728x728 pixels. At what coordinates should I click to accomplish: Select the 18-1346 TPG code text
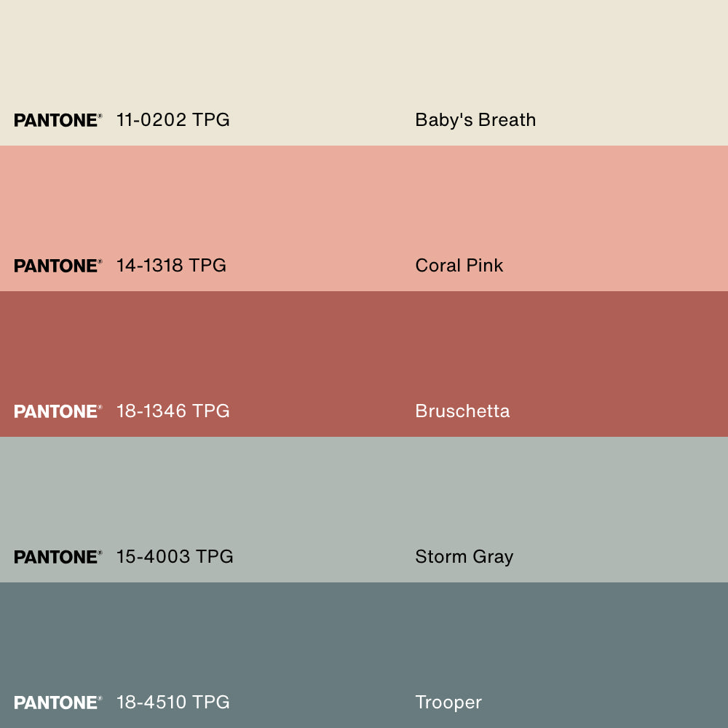pyautogui.click(x=173, y=411)
